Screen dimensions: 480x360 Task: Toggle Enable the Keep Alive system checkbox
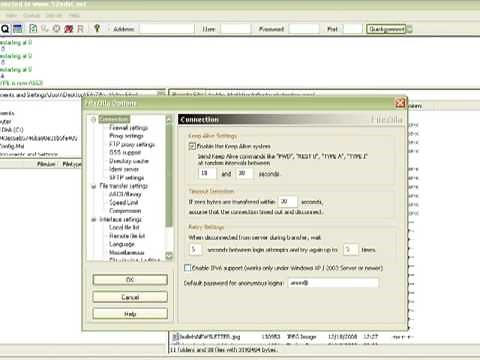[x=192, y=146]
